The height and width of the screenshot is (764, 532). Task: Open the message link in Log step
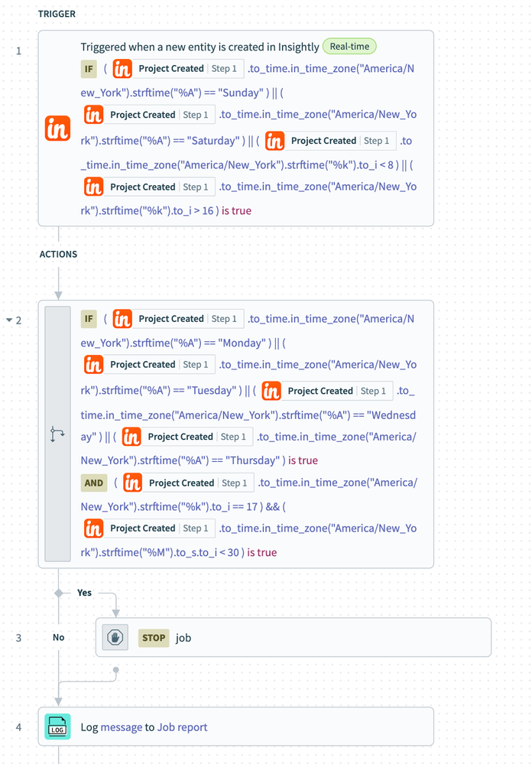[122, 727]
